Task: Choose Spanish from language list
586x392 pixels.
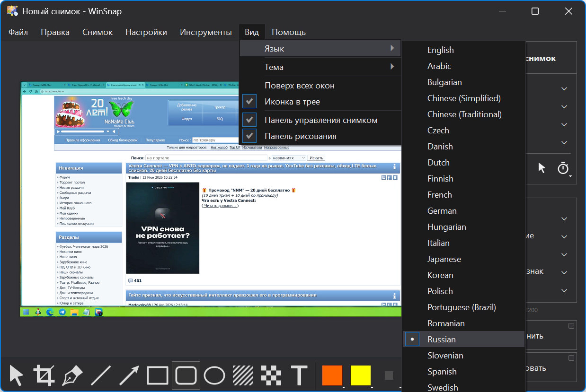Action: (463, 372)
